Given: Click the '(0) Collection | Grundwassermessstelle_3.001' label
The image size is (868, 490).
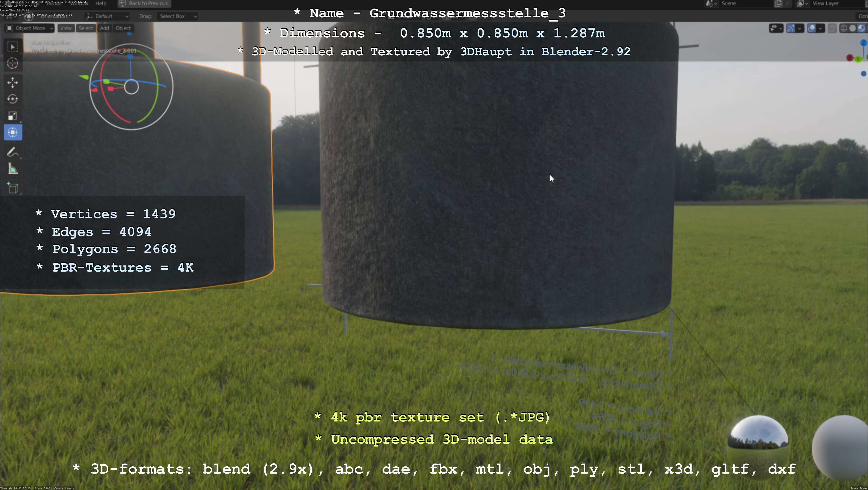Looking at the screenshot, I should 84,51.
